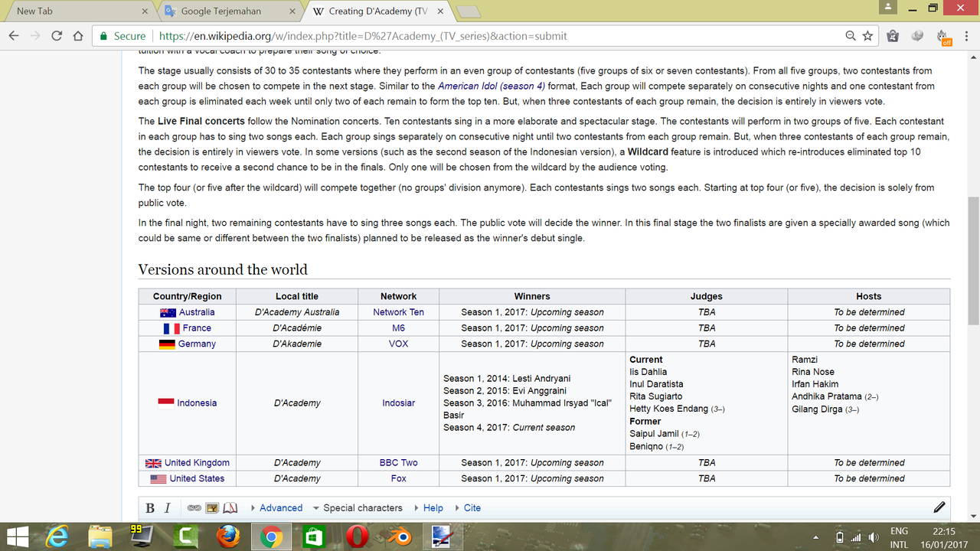Image resolution: width=980 pixels, height=551 pixels.
Task: Click the 'Gilang Dirga' host entry
Action: [x=825, y=409]
